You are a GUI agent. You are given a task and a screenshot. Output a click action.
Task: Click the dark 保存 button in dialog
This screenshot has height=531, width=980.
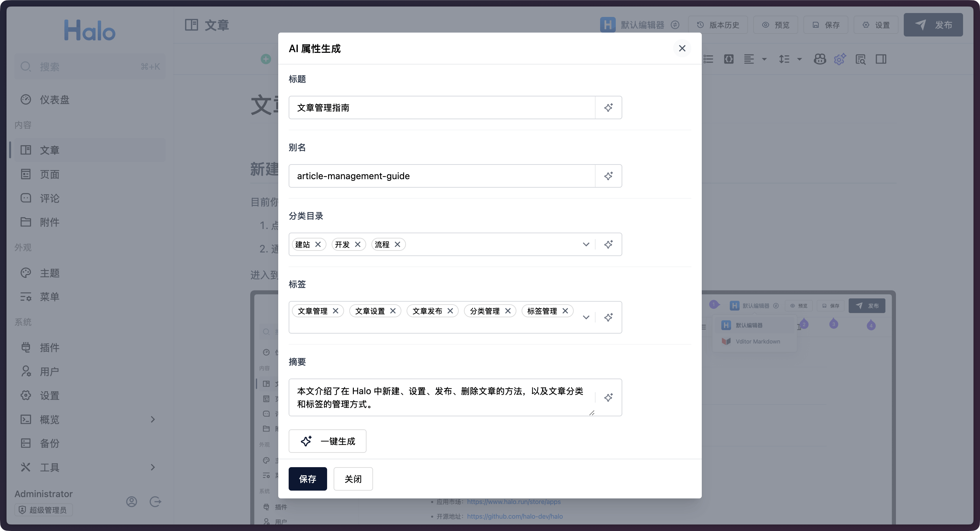[308, 479]
